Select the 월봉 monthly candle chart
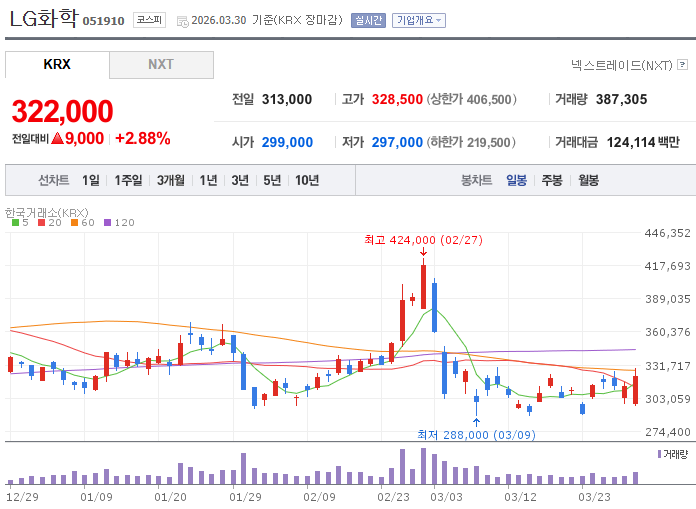The width and height of the screenshot is (696, 509). coord(588,180)
